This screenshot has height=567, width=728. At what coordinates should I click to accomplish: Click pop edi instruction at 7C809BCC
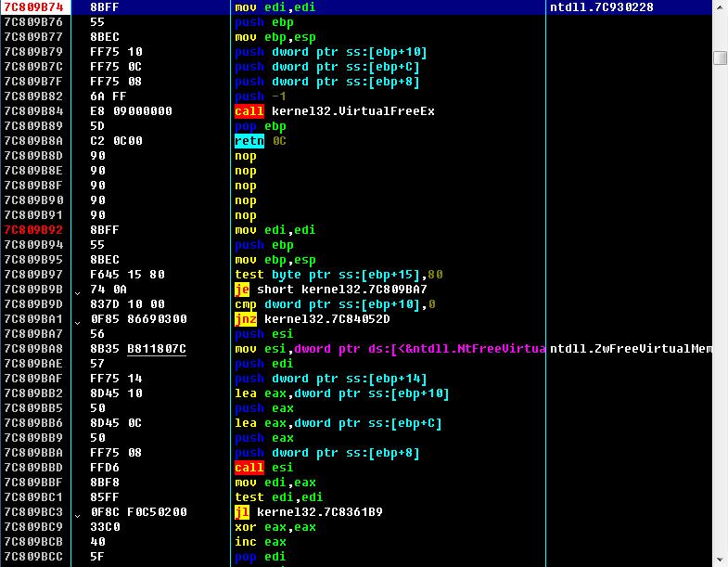[x=260, y=557]
